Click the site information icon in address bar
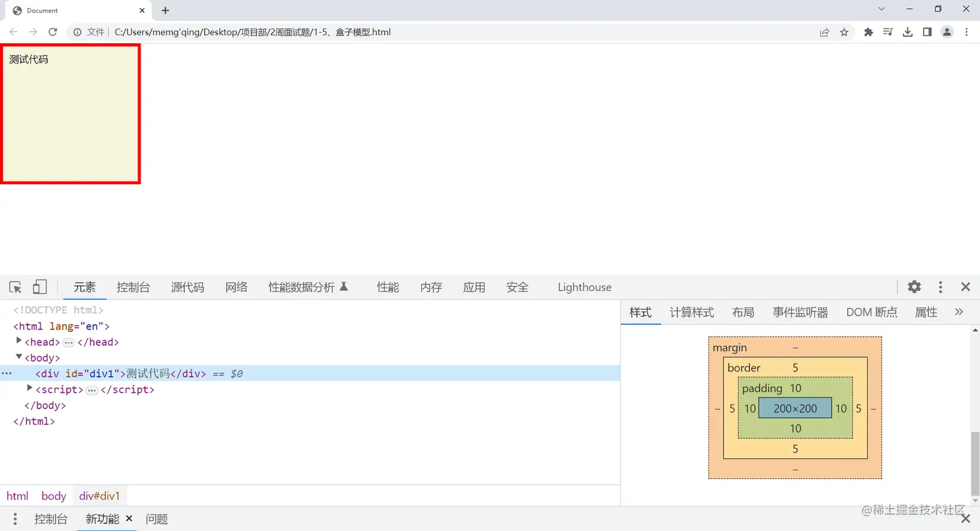The width and height of the screenshot is (980, 531). 77,32
